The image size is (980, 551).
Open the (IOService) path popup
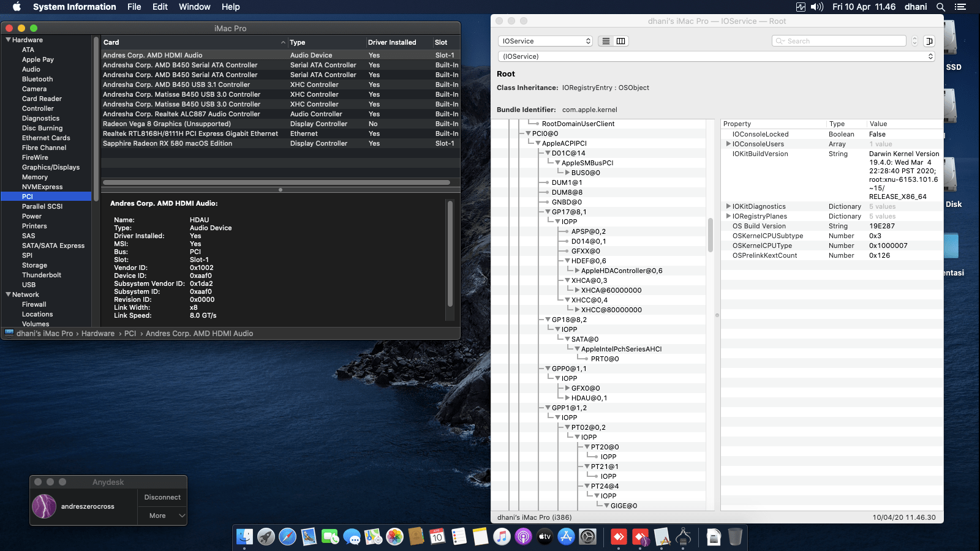click(x=716, y=56)
